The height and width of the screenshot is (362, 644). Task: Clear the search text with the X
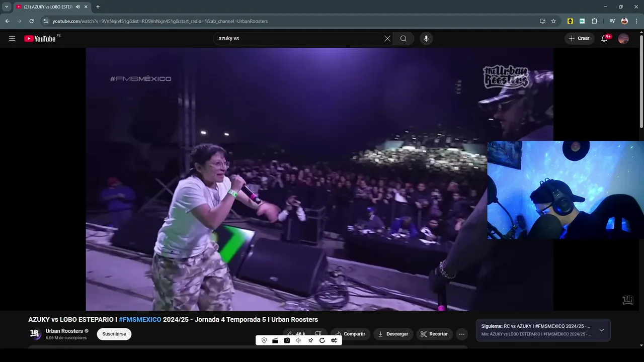coord(387,39)
